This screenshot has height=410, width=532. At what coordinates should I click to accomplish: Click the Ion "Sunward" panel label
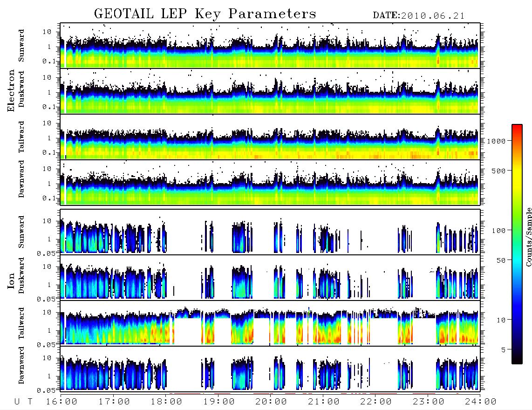(x=21, y=232)
